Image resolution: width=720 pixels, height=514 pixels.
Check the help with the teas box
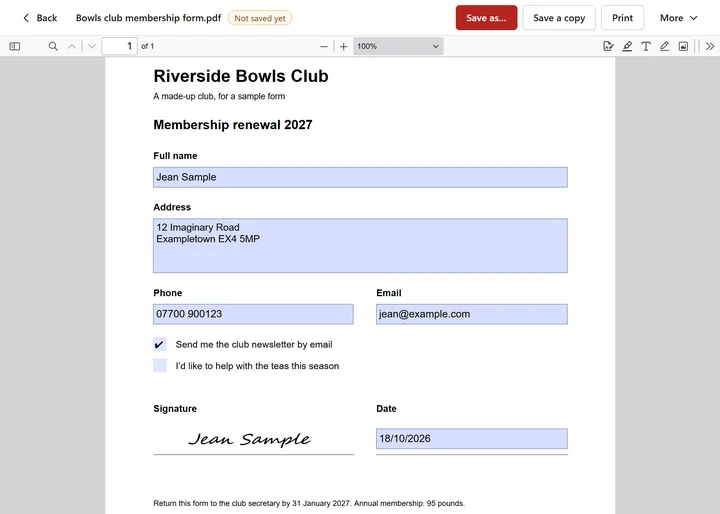(x=160, y=366)
